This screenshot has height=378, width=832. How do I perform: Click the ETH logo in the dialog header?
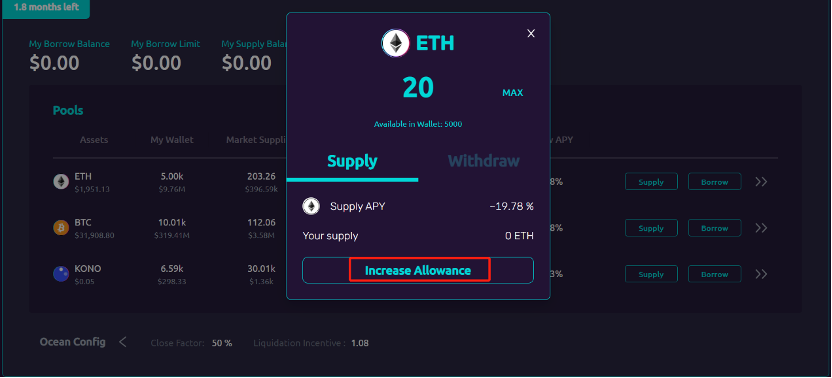pos(395,43)
